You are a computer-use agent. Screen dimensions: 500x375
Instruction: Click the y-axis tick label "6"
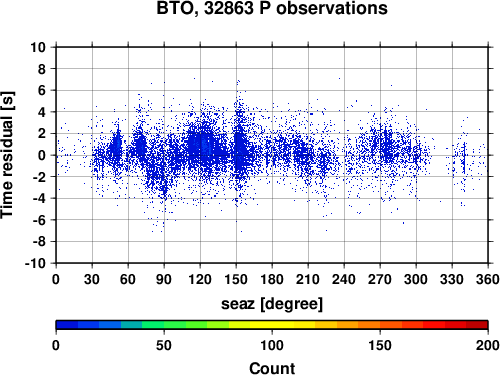point(42,90)
